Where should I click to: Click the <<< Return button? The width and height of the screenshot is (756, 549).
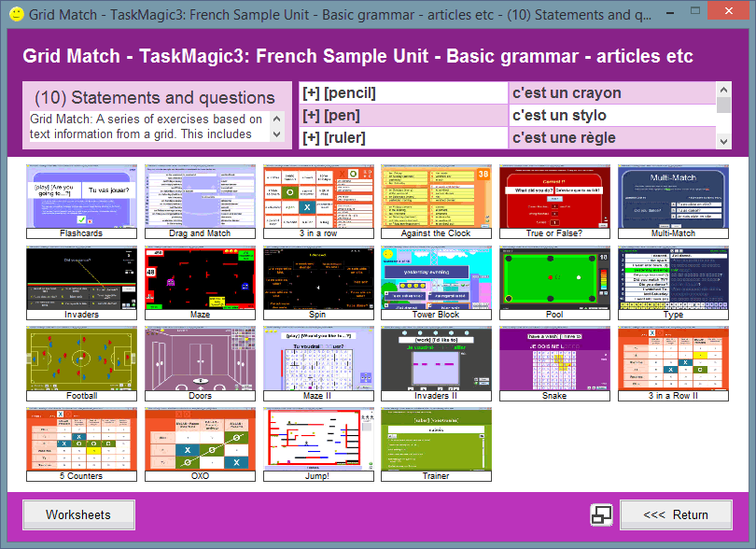(676, 514)
